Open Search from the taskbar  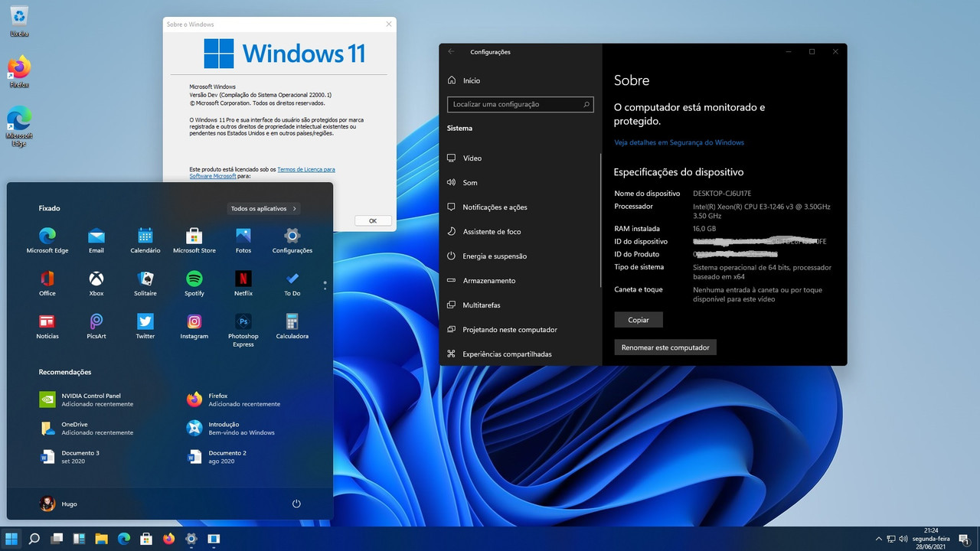point(34,539)
